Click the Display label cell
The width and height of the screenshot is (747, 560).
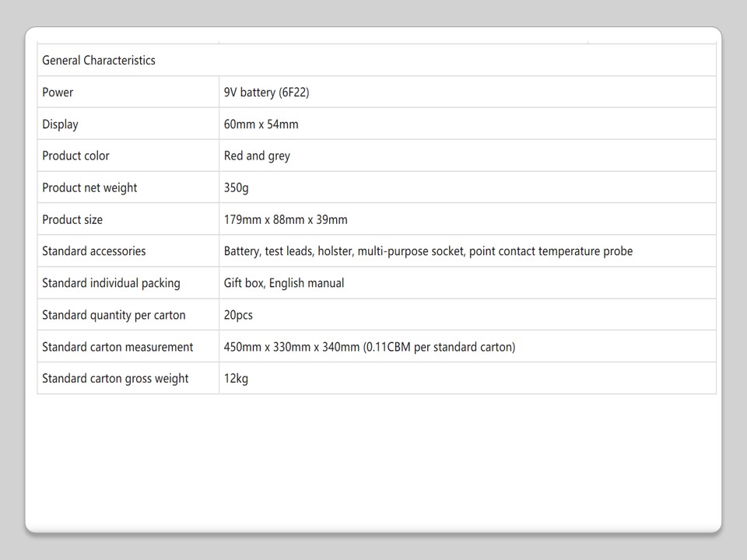pos(60,124)
